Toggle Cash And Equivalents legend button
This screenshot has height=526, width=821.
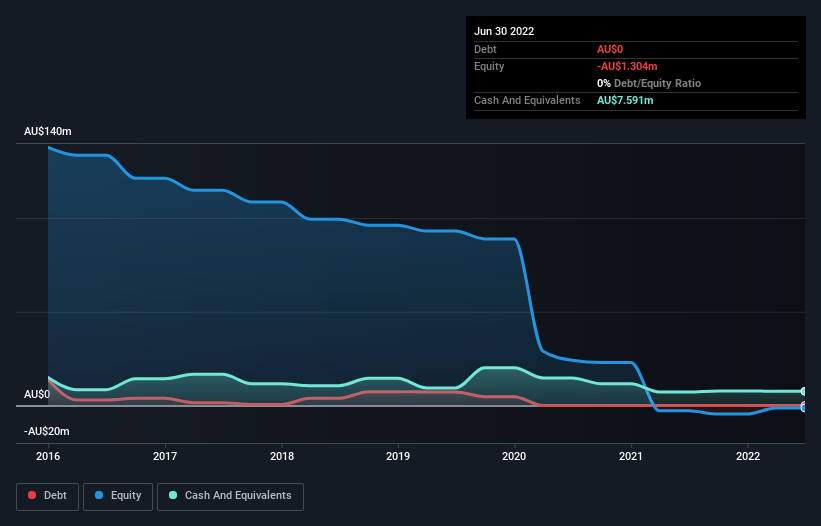click(x=230, y=496)
